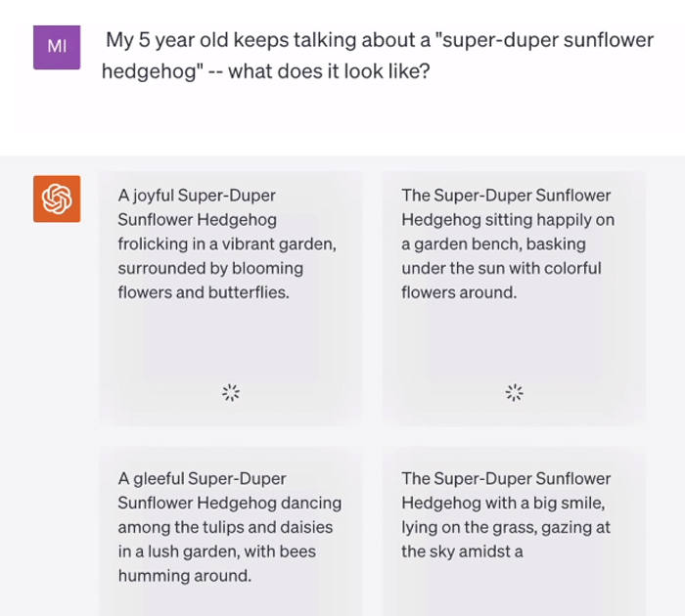Viewport: 685px width, 616px height.
Task: Open the hedgehog on garden bench card
Action: tap(514, 298)
